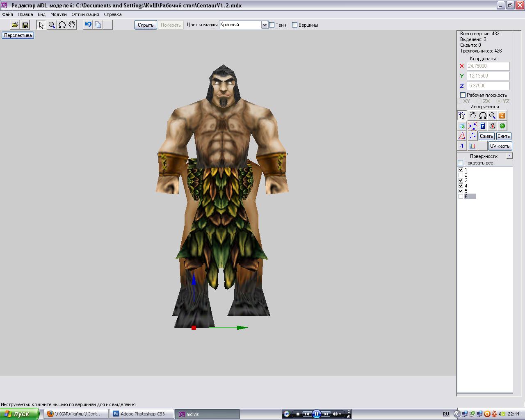Open the Правка menu
This screenshot has width=525, height=420.
pyautogui.click(x=25, y=14)
